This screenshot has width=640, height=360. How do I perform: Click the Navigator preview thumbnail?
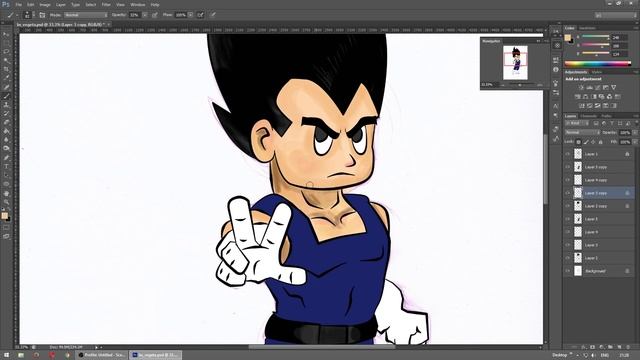coord(515,62)
